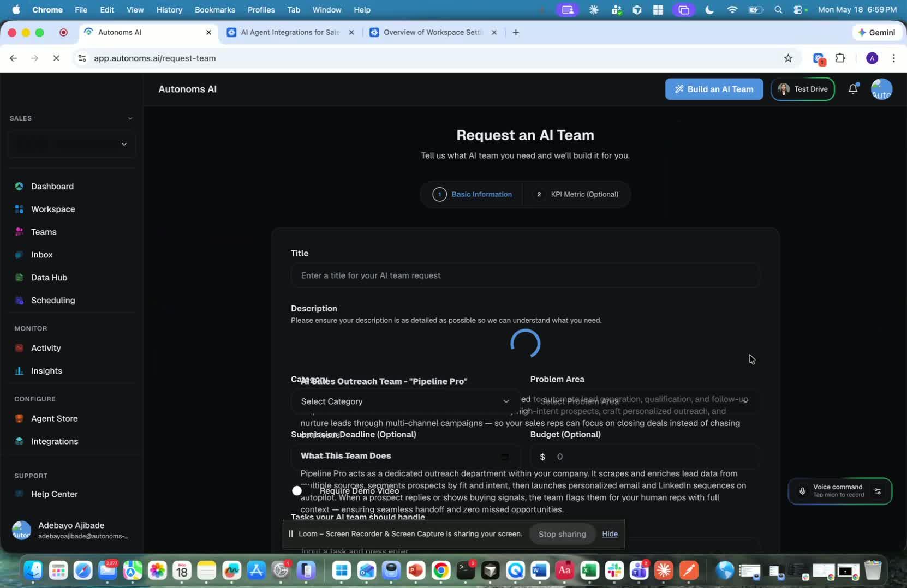Open the Inbox from the sidebar
Viewport: 907px width, 588px height.
pyautogui.click(x=41, y=255)
